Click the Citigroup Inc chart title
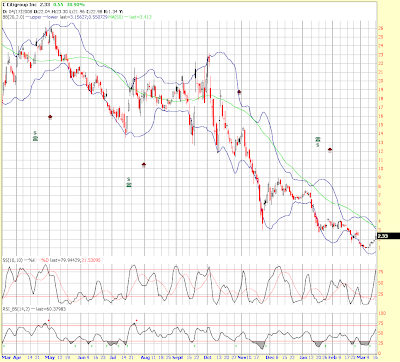 19,5
